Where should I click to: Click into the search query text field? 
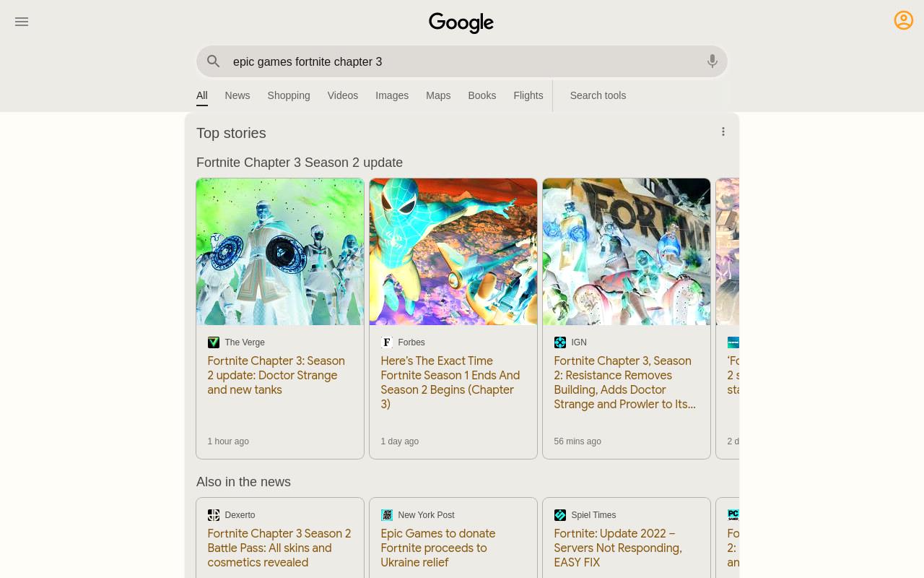coord(462,61)
